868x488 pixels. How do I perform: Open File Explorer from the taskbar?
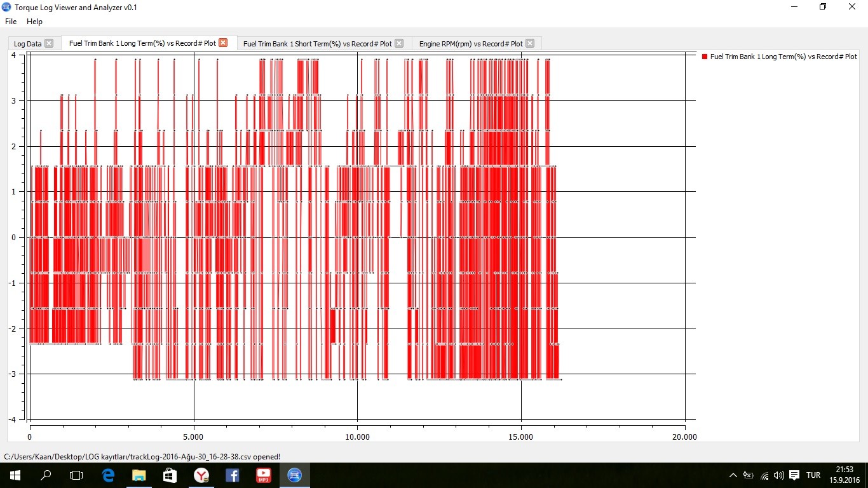click(x=139, y=475)
